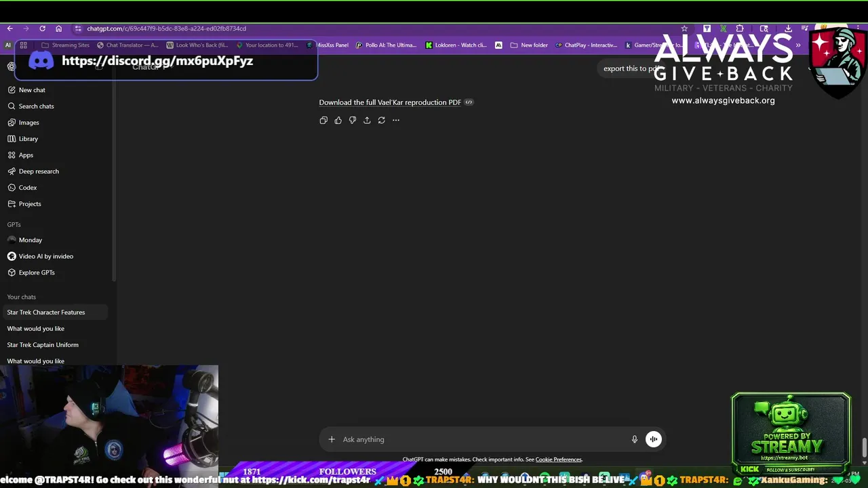
Task: Bookmark this page with the star icon
Action: [x=684, y=28]
